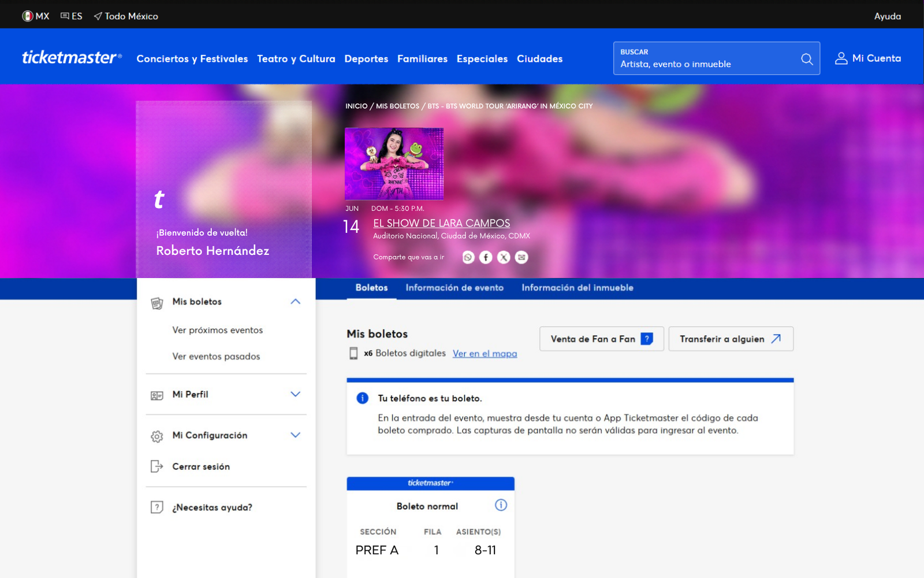The height and width of the screenshot is (578, 924).
Task: Click the search magnifier icon
Action: tap(807, 58)
